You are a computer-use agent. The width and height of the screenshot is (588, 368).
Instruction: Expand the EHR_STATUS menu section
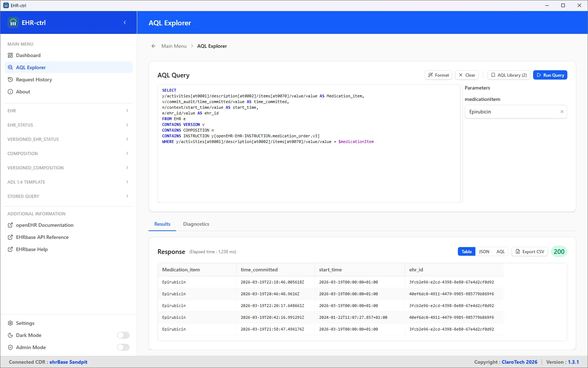[68, 125]
